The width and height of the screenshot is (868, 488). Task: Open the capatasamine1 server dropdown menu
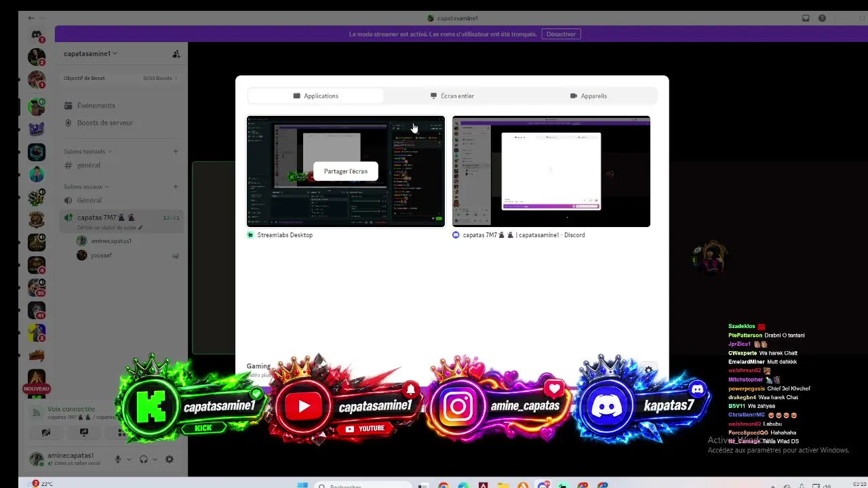pyautogui.click(x=91, y=54)
